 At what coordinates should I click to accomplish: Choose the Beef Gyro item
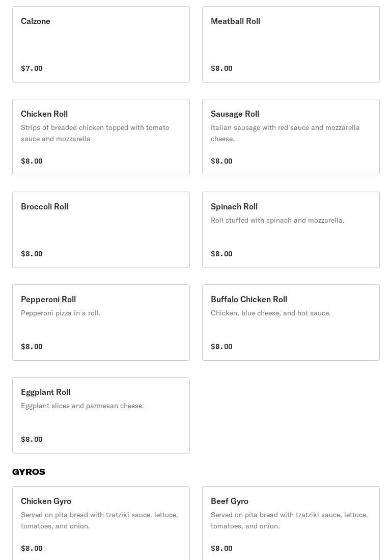tap(291, 523)
